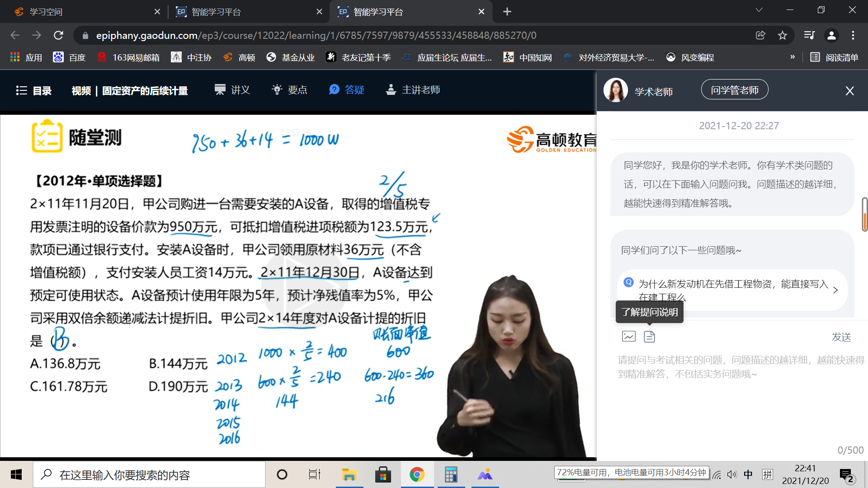Screen dimensions: 868x488
Task: Open Calculator from the Windows taskbar
Action: point(451,474)
